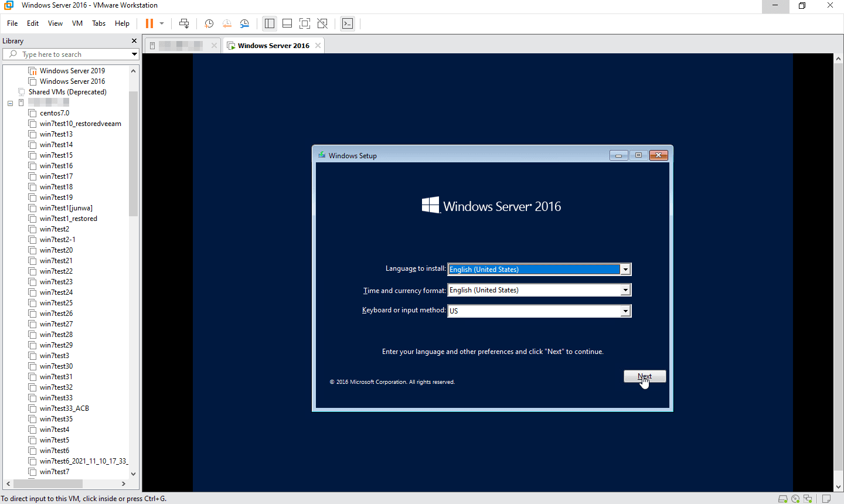
Task: Select centos7.0 in the library tree
Action: pyautogui.click(x=55, y=113)
